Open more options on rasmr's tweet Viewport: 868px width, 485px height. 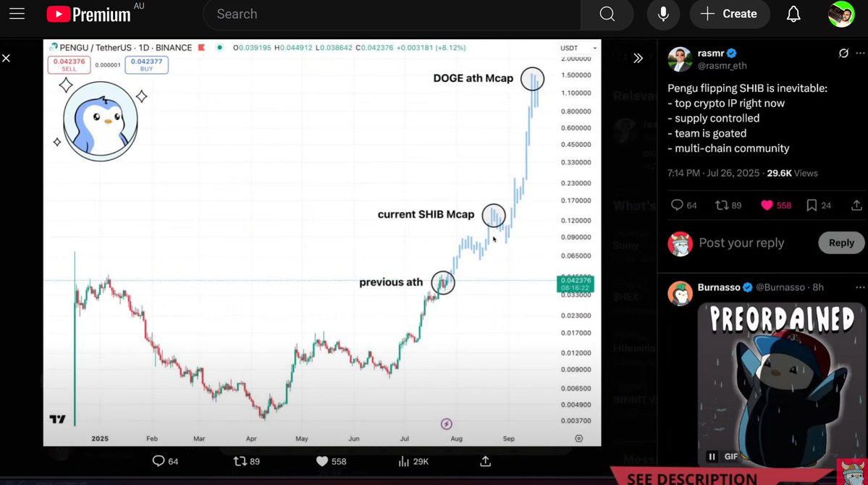point(860,53)
